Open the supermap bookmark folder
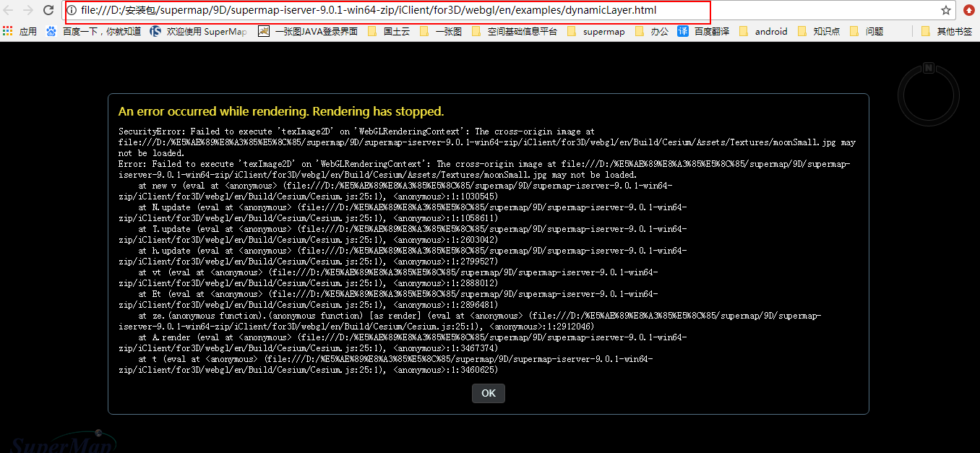The height and width of the screenshot is (453, 980). 596,31
